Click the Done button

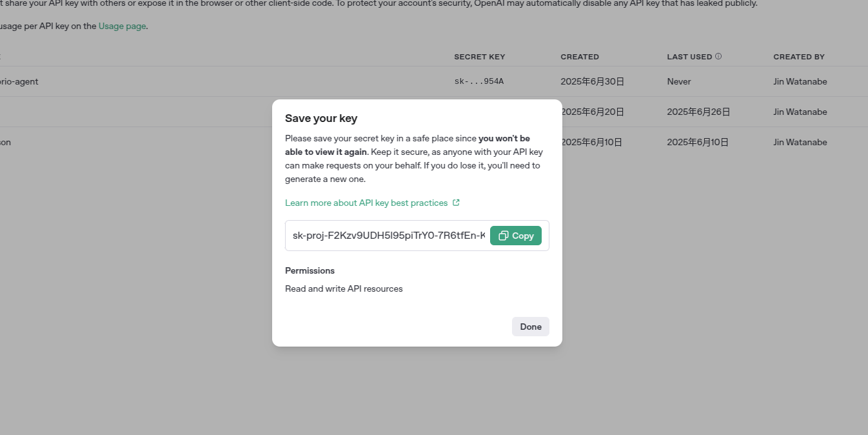coord(530,327)
